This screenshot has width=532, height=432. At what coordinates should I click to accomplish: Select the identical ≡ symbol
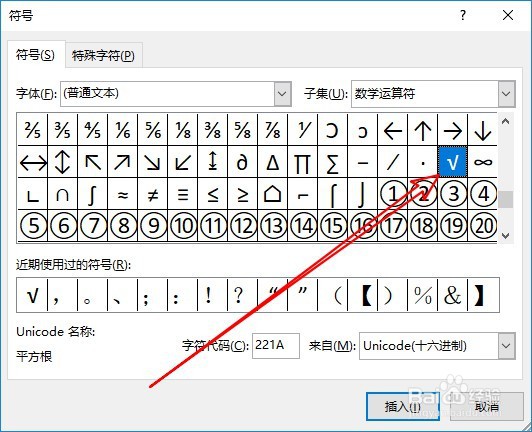tap(183, 194)
